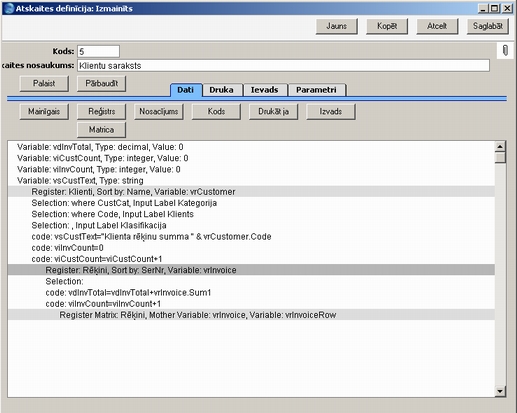This screenshot has width=517, height=413.
Task: Switch to the Druka tab
Action: pyautogui.click(x=221, y=90)
